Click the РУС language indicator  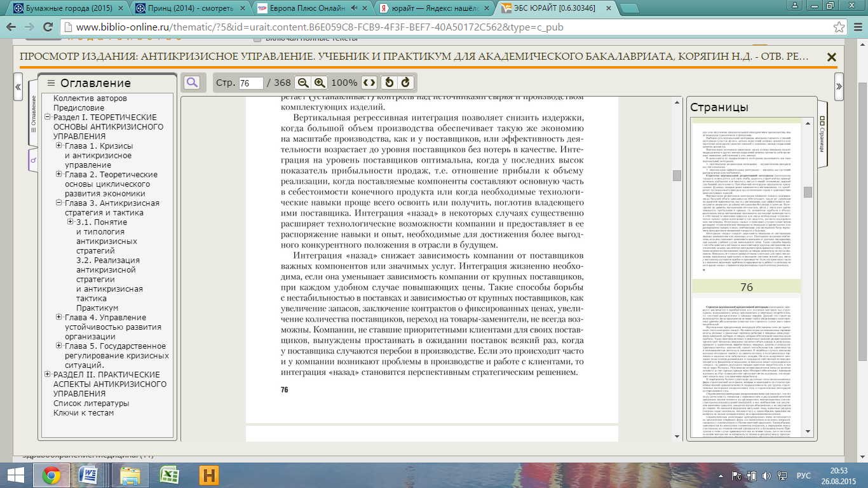(804, 475)
